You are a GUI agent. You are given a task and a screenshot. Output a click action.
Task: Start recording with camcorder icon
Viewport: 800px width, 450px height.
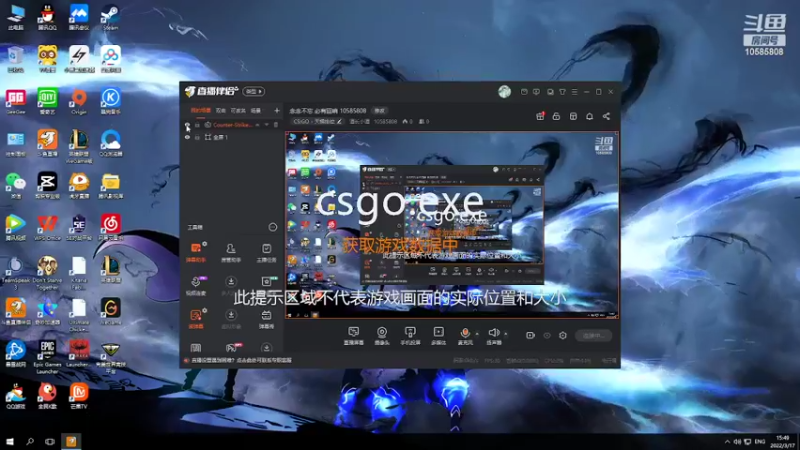click(x=531, y=335)
